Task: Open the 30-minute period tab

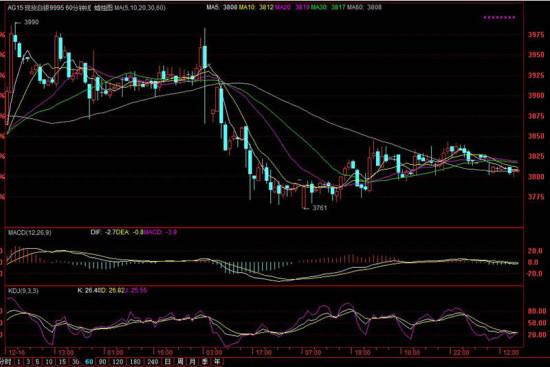Action: 75,362
